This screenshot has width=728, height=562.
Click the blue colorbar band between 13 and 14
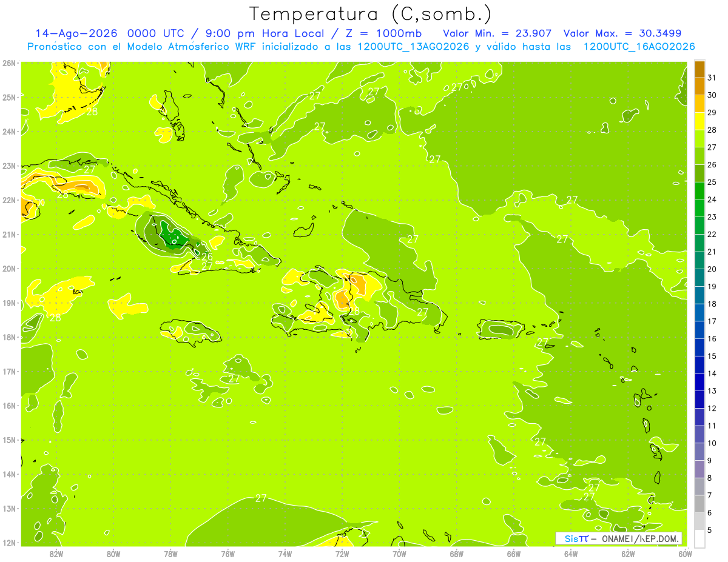(x=699, y=383)
